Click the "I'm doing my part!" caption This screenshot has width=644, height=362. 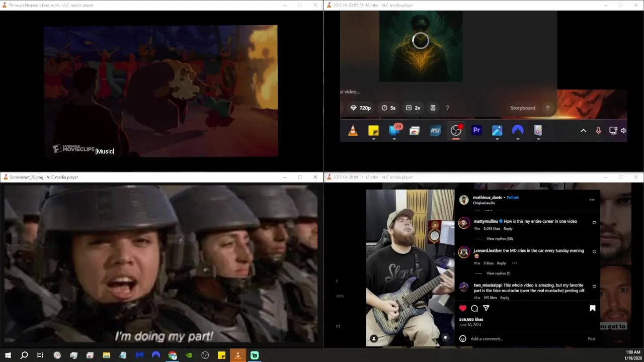[164, 336]
